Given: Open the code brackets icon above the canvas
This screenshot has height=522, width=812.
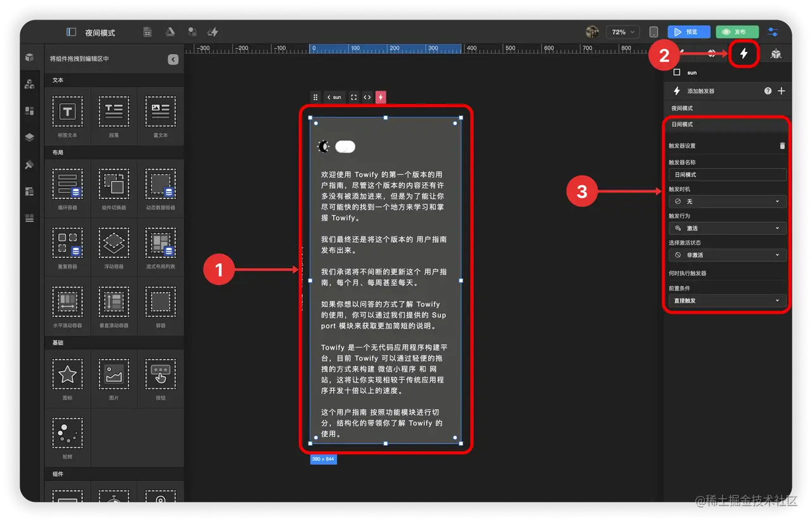Looking at the screenshot, I should [367, 97].
